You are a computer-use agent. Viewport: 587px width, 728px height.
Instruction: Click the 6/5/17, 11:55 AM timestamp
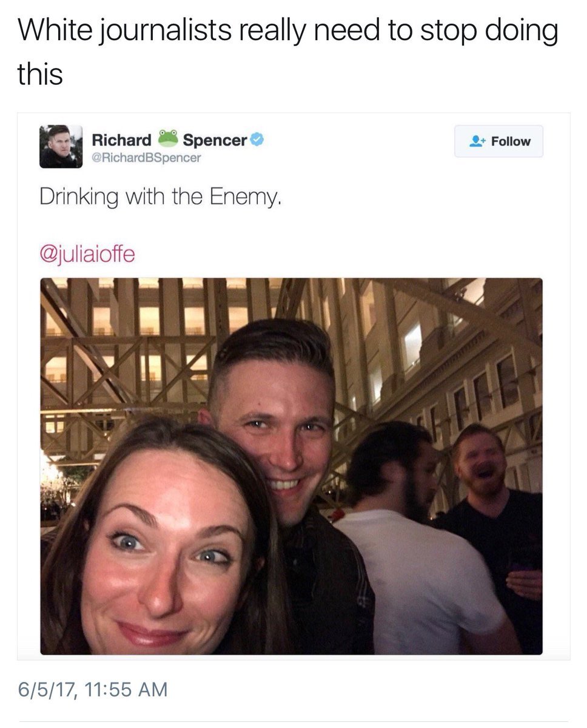93,689
